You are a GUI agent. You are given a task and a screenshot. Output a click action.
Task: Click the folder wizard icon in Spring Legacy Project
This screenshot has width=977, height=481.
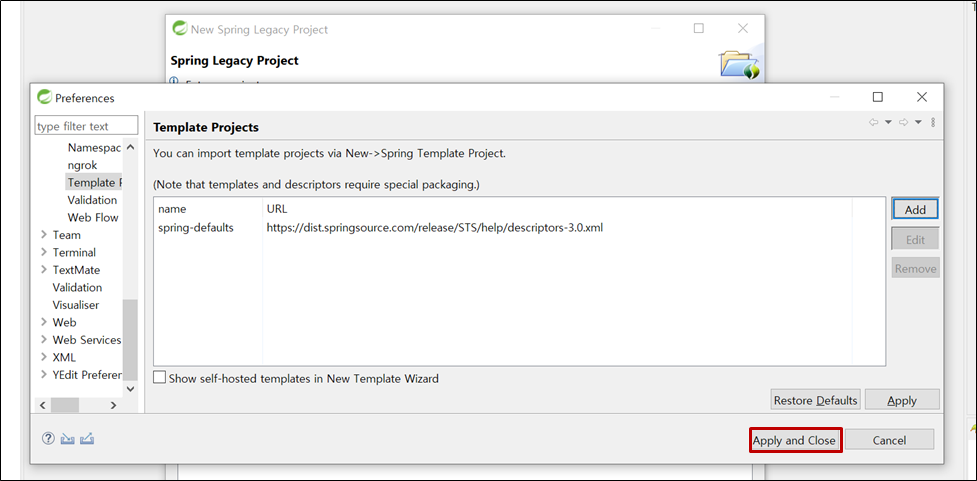point(740,64)
